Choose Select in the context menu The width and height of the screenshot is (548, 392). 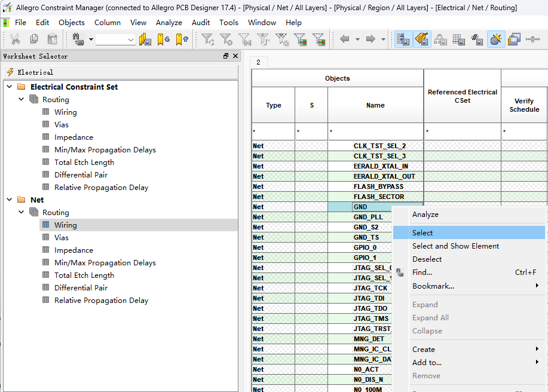tap(469, 232)
